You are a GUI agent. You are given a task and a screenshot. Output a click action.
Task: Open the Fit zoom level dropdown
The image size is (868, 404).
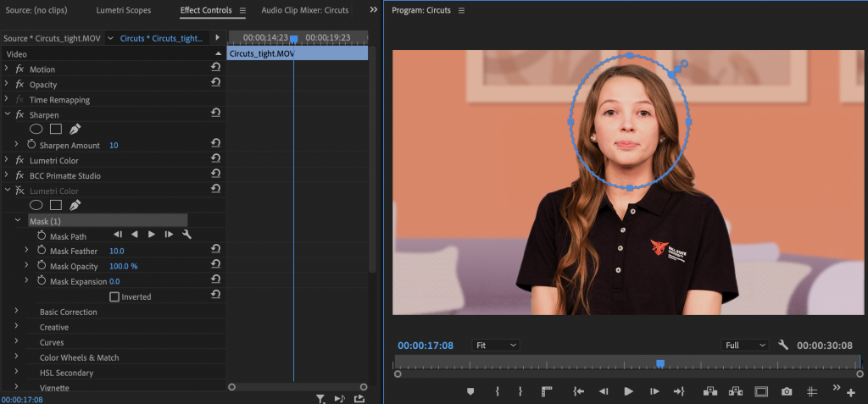coord(496,346)
